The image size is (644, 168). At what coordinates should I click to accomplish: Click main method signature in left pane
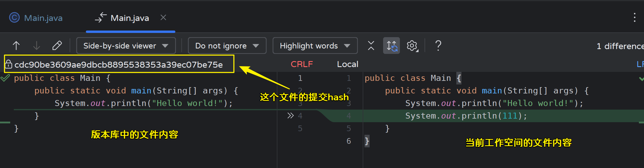[136, 91]
